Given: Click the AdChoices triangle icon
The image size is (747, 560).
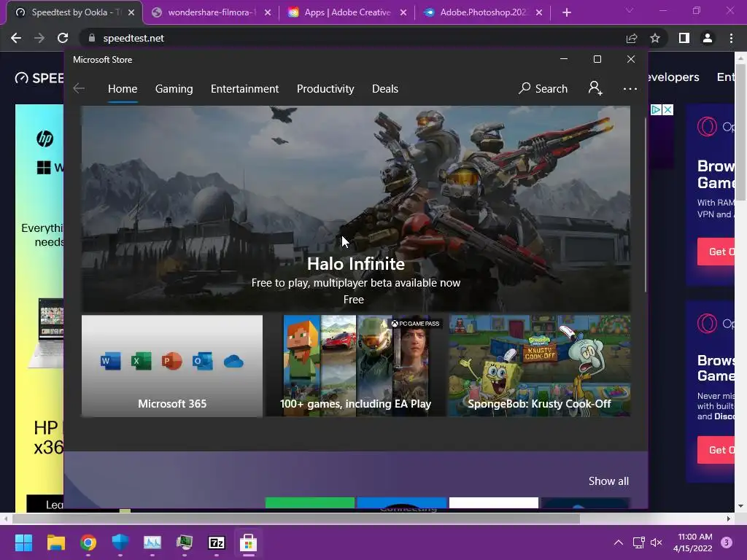Looking at the screenshot, I should tap(656, 110).
